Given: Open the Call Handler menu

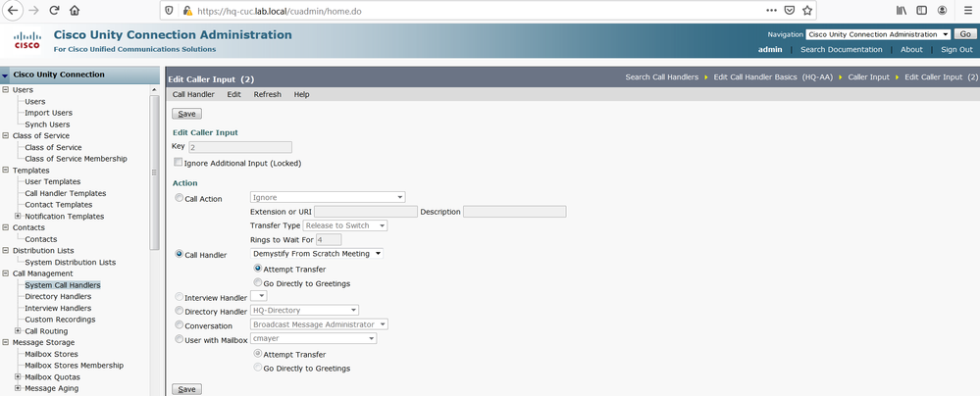Looking at the screenshot, I should coord(193,94).
